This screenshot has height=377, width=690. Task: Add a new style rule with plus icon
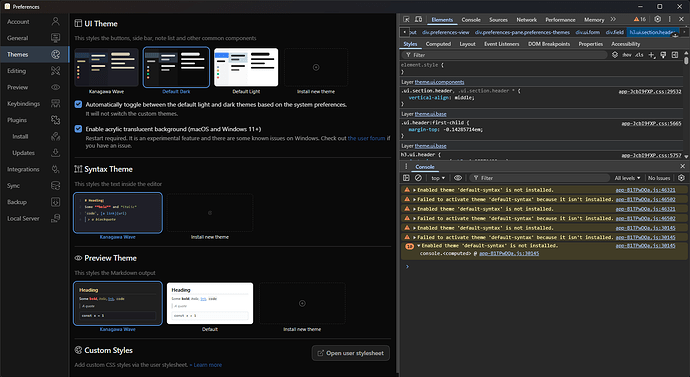pos(652,55)
